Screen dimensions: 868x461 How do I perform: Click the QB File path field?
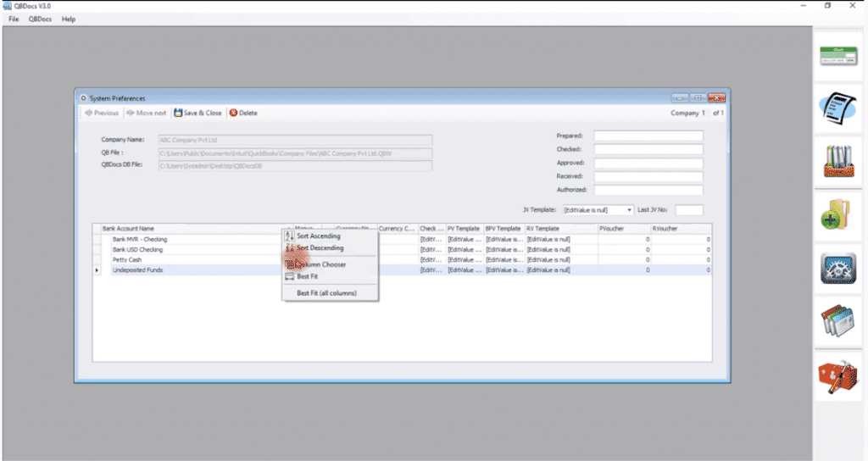click(295, 153)
